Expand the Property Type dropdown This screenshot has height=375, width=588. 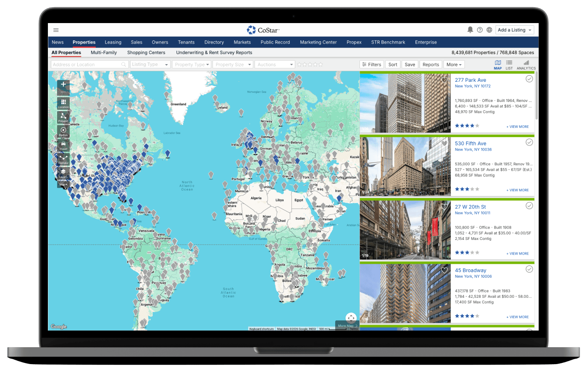pyautogui.click(x=192, y=65)
